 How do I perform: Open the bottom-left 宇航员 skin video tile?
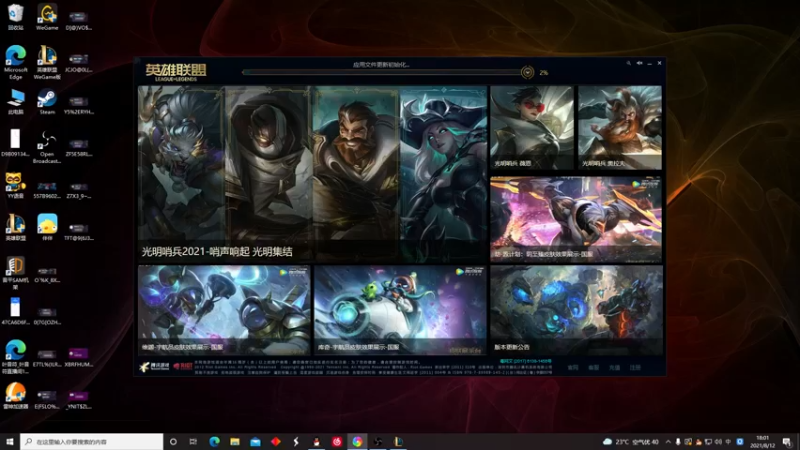click(224, 310)
